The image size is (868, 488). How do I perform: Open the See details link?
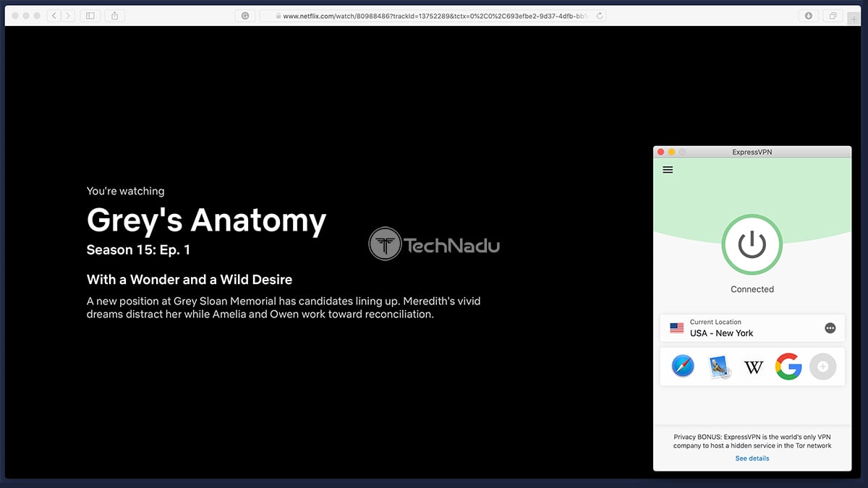(x=752, y=458)
